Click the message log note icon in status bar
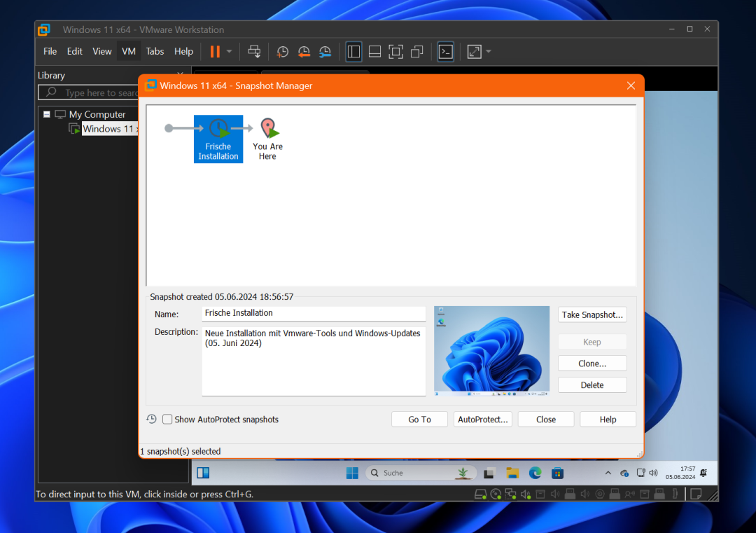 696,494
